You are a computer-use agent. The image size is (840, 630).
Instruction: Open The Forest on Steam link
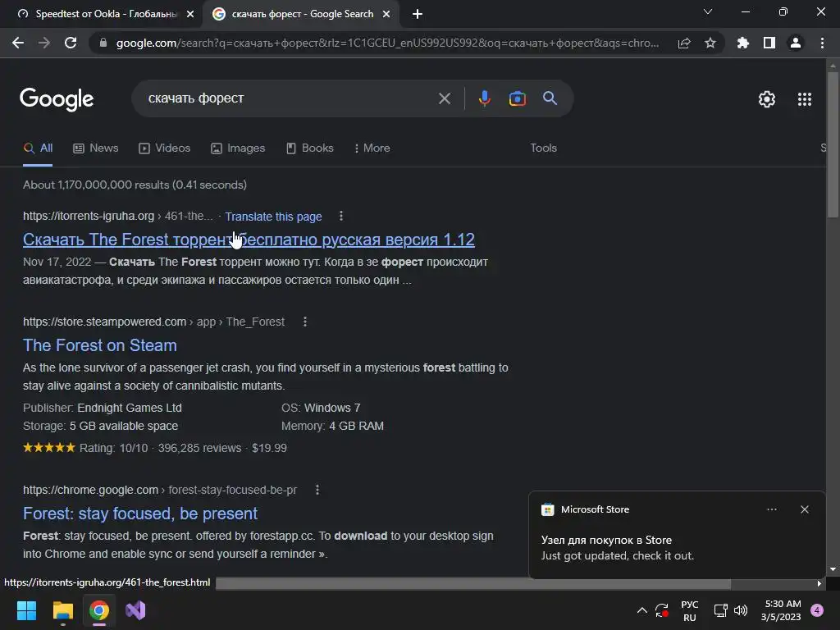[99, 345]
